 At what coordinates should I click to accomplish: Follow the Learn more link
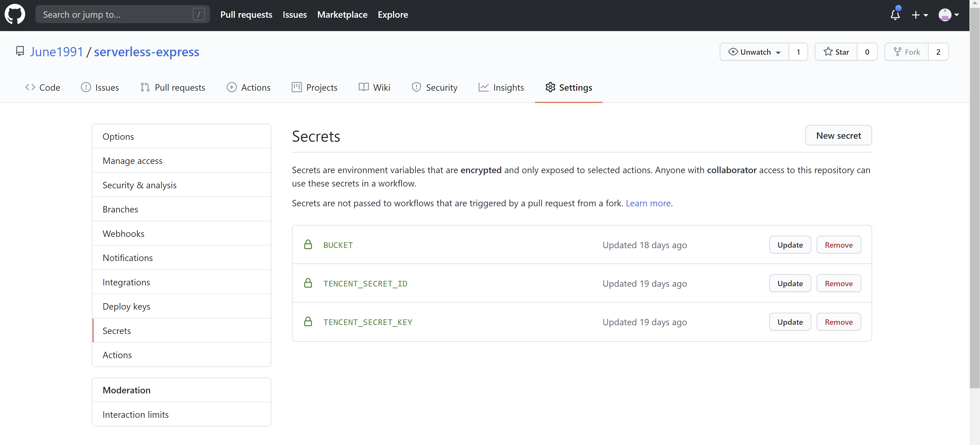pos(648,203)
